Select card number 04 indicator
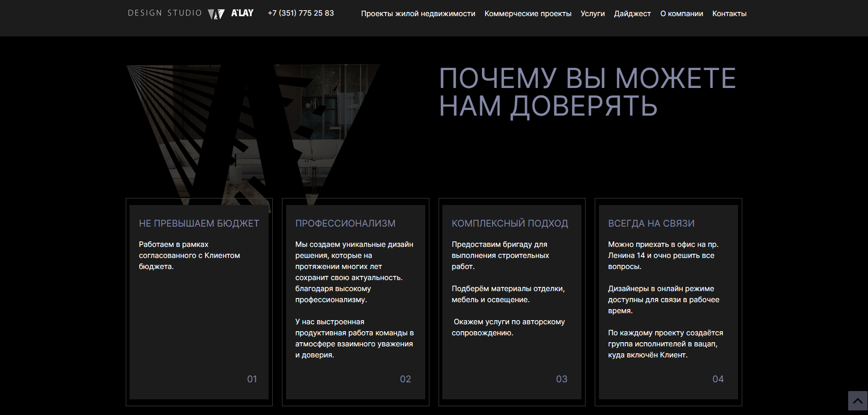The height and width of the screenshot is (415, 868). [x=718, y=379]
